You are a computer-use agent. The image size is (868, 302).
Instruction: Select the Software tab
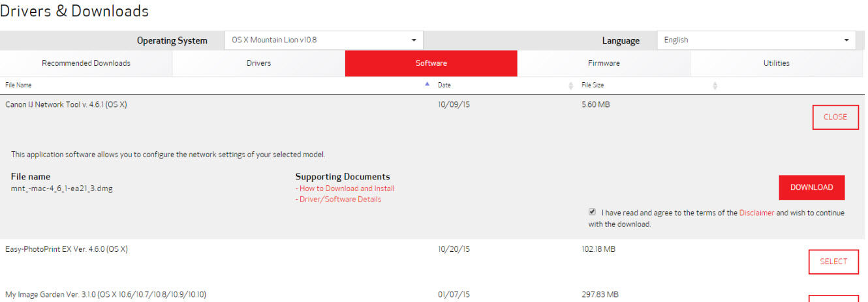pos(431,63)
